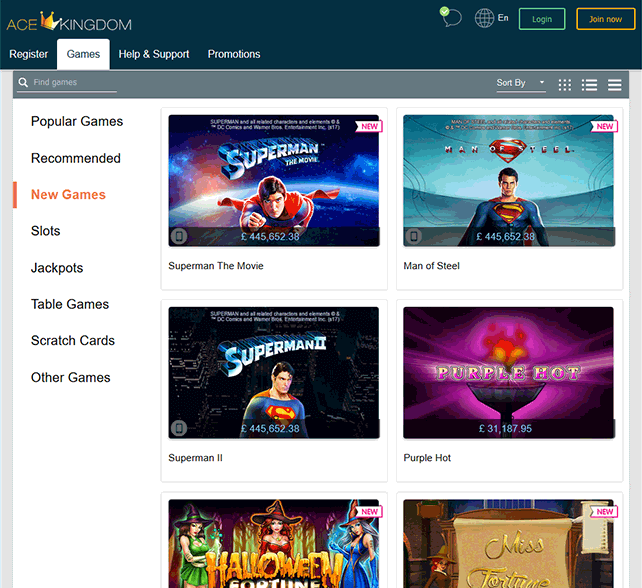Image resolution: width=642 pixels, height=588 pixels.
Task: Click NEW badge on Superman The Movie
Action: click(x=369, y=127)
